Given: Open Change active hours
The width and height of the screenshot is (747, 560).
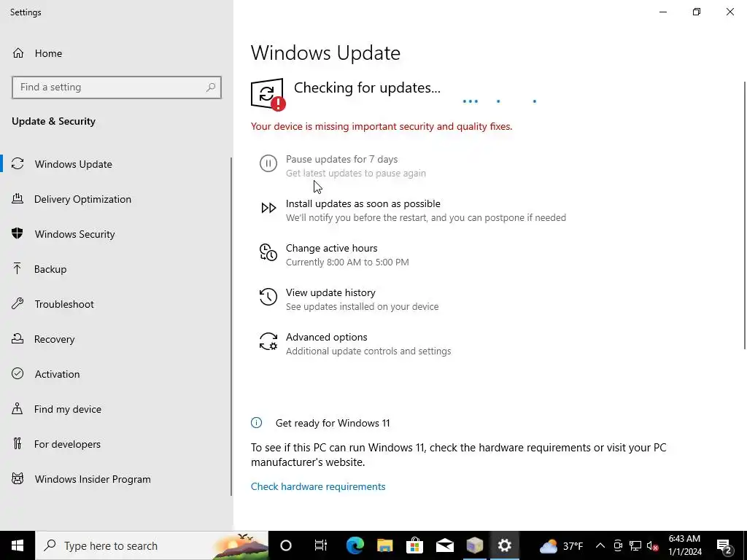Looking at the screenshot, I should 332,248.
